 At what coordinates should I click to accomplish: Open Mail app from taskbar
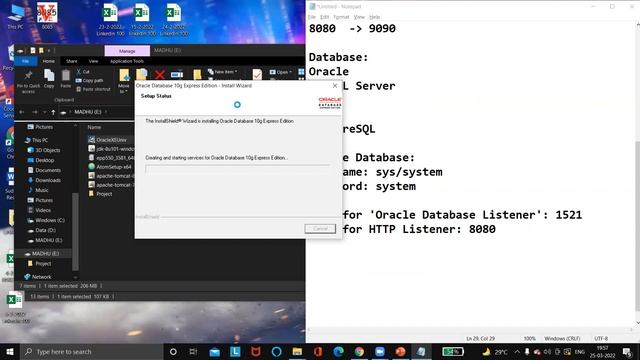[x=214, y=352]
